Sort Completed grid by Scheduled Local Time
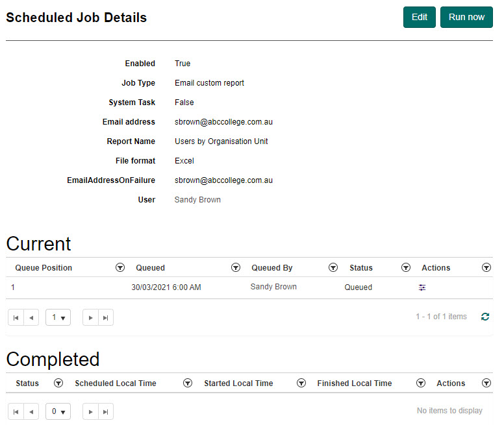The image size is (504, 425). (x=116, y=383)
